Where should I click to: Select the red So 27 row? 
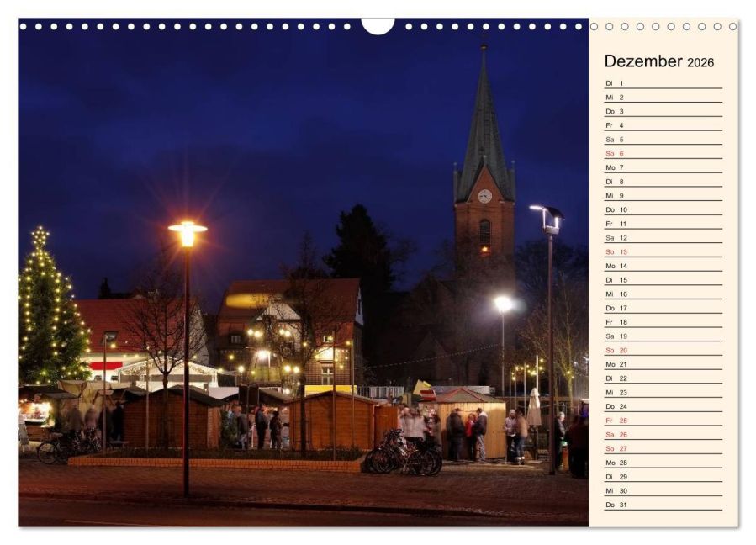pos(663,448)
